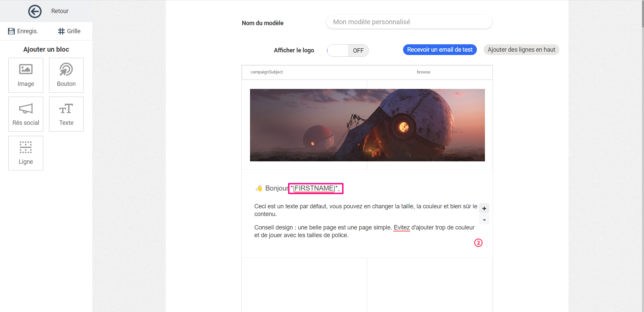Click the Retour label
The image size is (644, 312).
coord(60,11)
